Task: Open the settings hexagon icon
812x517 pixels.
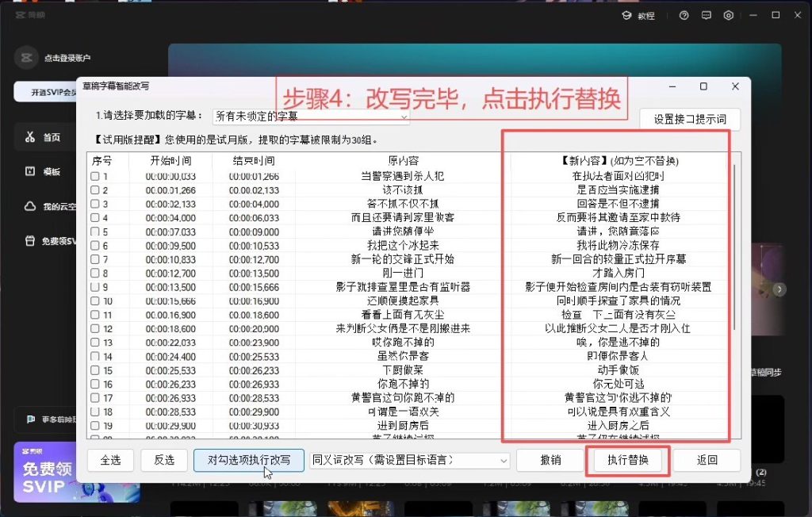Action: 729,16
